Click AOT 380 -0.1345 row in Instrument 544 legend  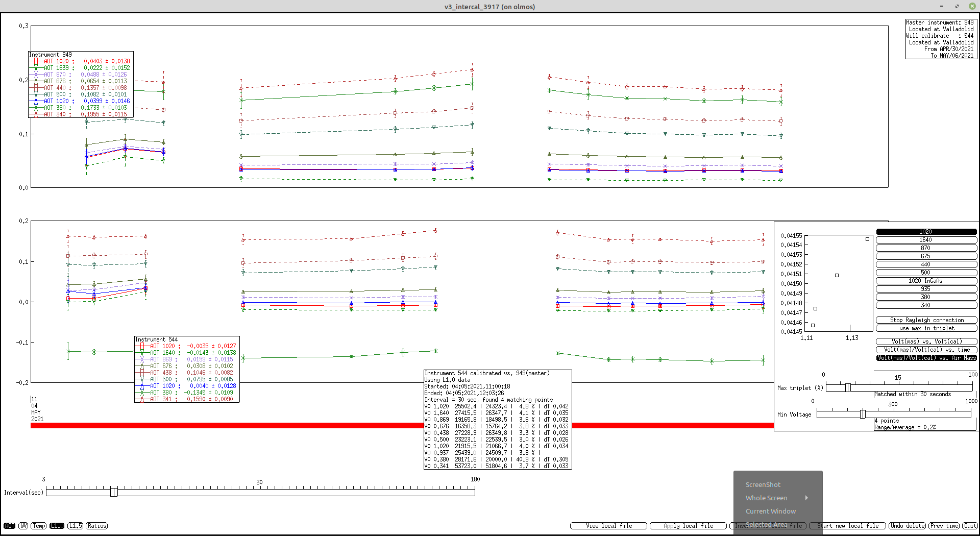(186, 393)
